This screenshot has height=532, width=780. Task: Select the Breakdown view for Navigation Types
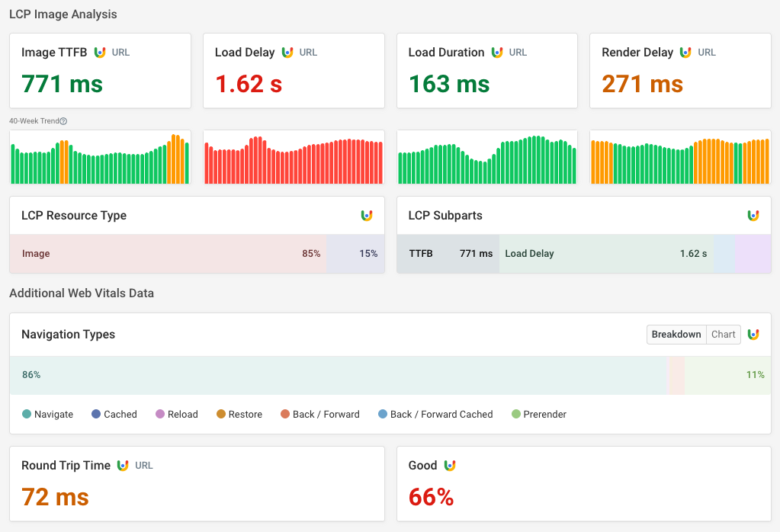[x=676, y=335]
